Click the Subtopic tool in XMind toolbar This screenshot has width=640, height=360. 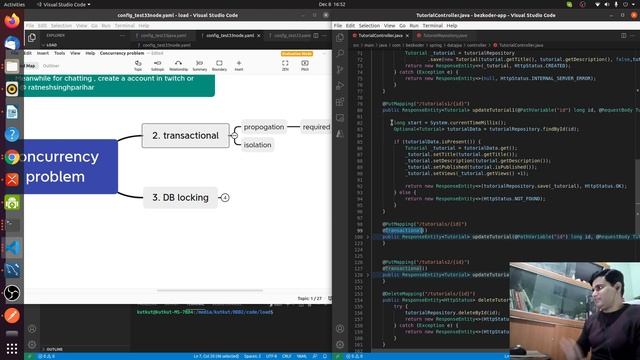[157, 65]
